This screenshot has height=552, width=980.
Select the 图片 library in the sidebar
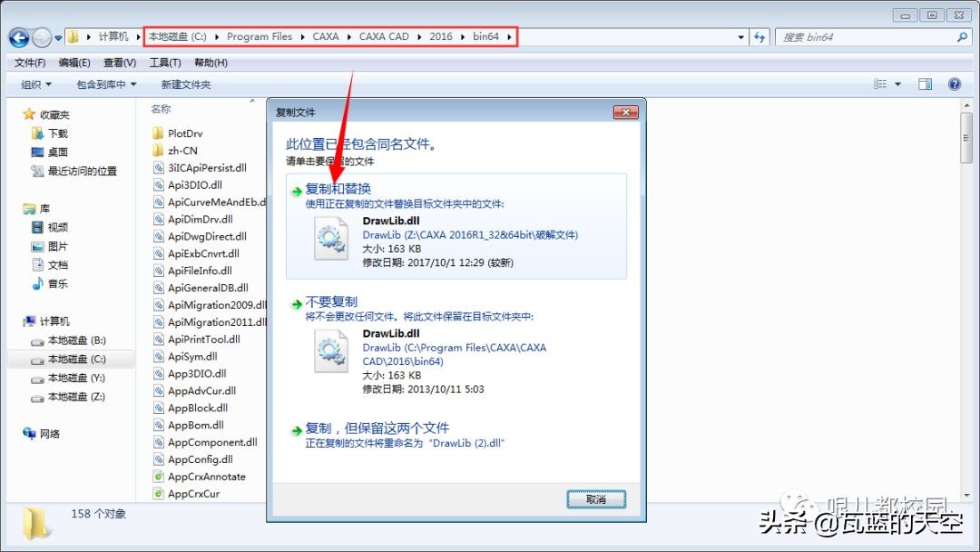click(x=54, y=246)
